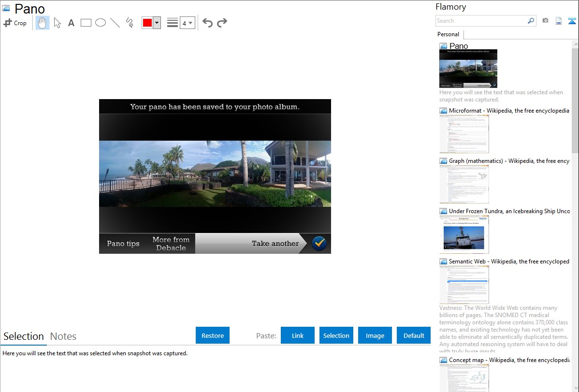Redo the last undone action
This screenshot has width=579, height=392.
[x=222, y=23]
